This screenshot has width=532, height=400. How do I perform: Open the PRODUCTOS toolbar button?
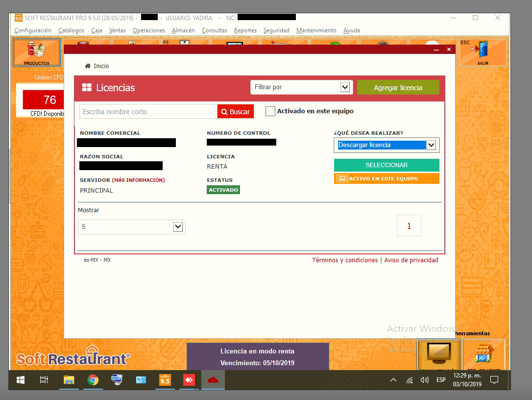click(37, 52)
